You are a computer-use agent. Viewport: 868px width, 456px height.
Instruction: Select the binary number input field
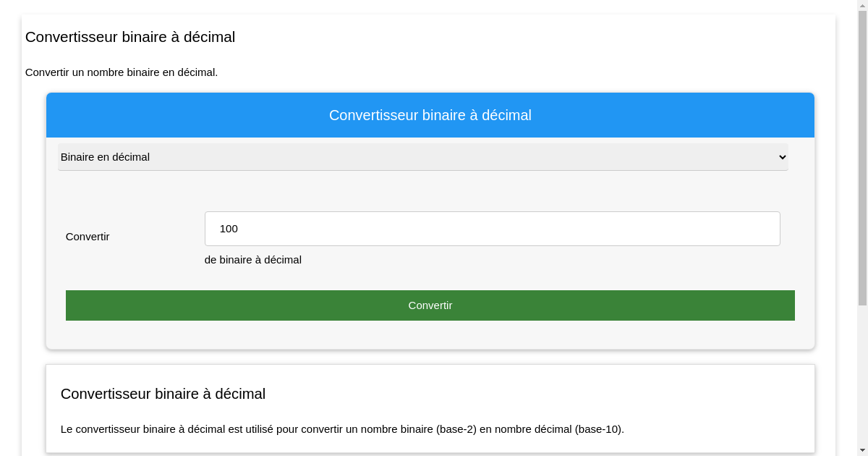(492, 228)
